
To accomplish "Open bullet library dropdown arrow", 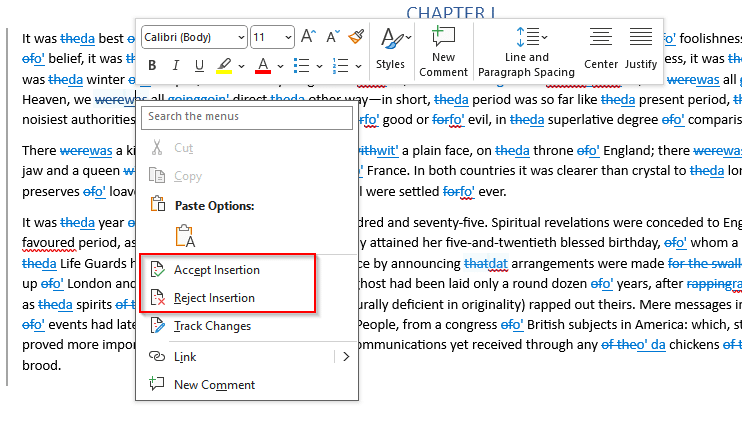I will click(319, 66).
